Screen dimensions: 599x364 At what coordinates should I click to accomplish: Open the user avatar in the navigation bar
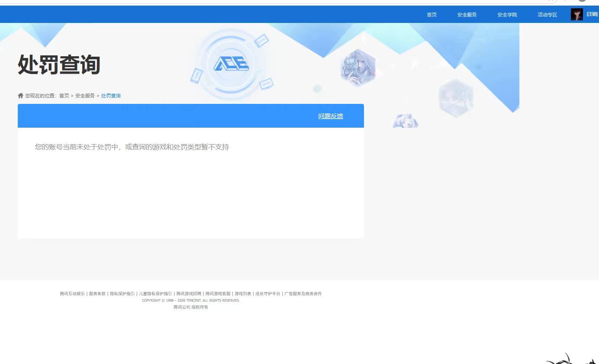(576, 14)
